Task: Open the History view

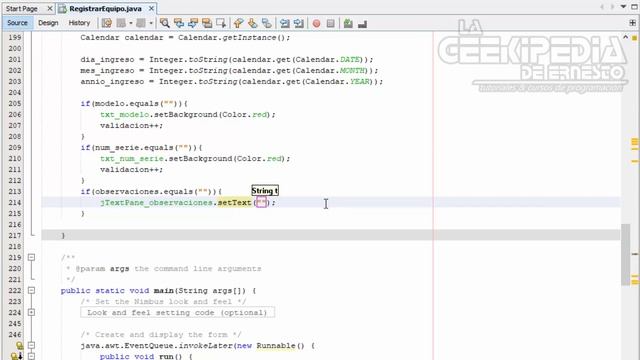Action: click(79, 23)
